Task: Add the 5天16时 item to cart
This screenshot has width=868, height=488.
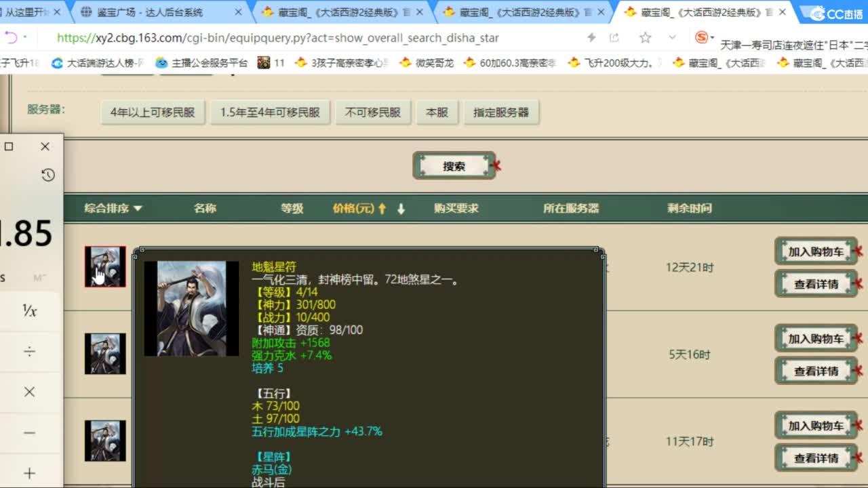Action: [816, 338]
